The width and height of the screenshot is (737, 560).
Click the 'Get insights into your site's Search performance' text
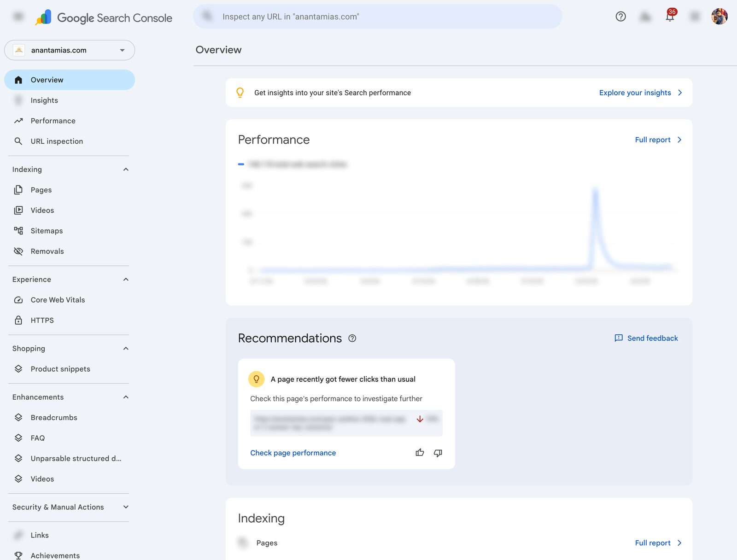[333, 93]
